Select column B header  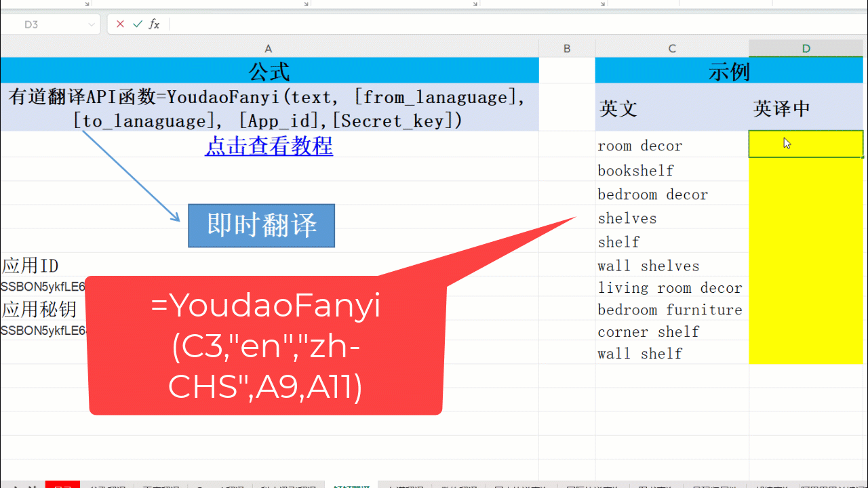[567, 49]
